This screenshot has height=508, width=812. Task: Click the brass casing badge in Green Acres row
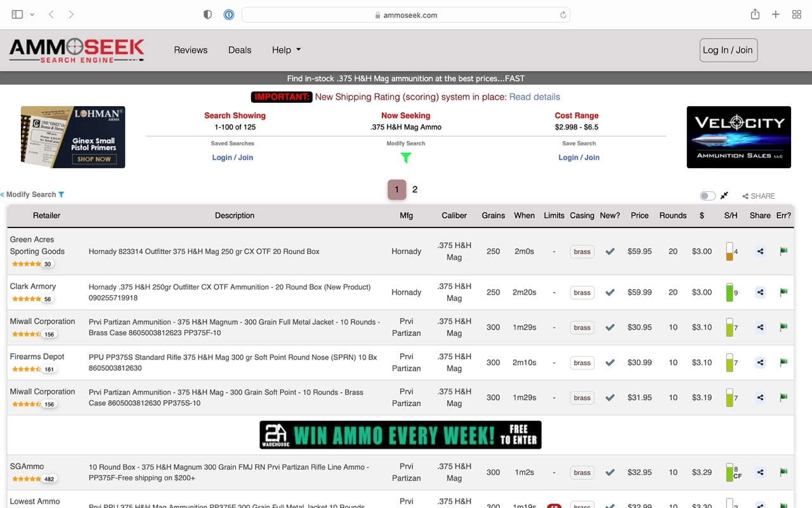coord(582,251)
